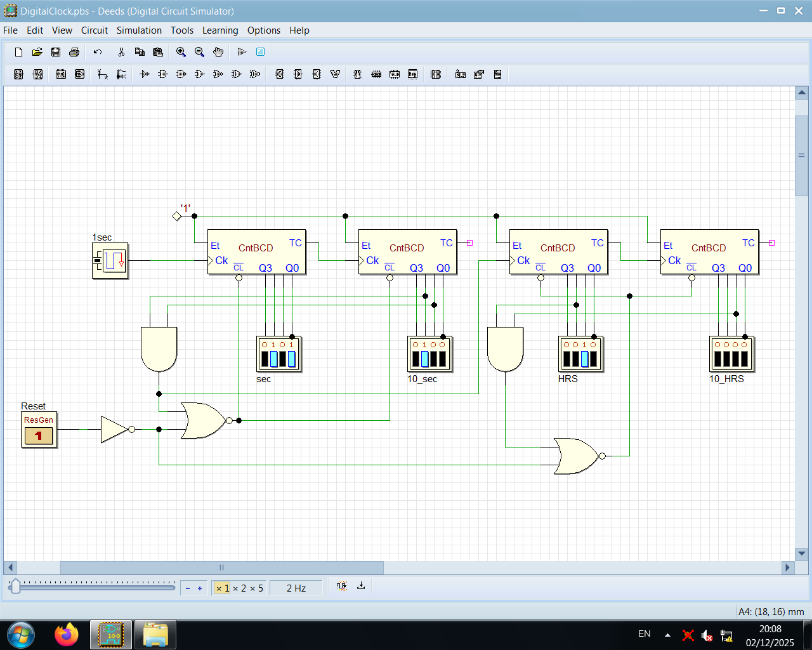Click the vertical scrollbar down arrow
Screen dimensions: 812x650
coord(801,554)
